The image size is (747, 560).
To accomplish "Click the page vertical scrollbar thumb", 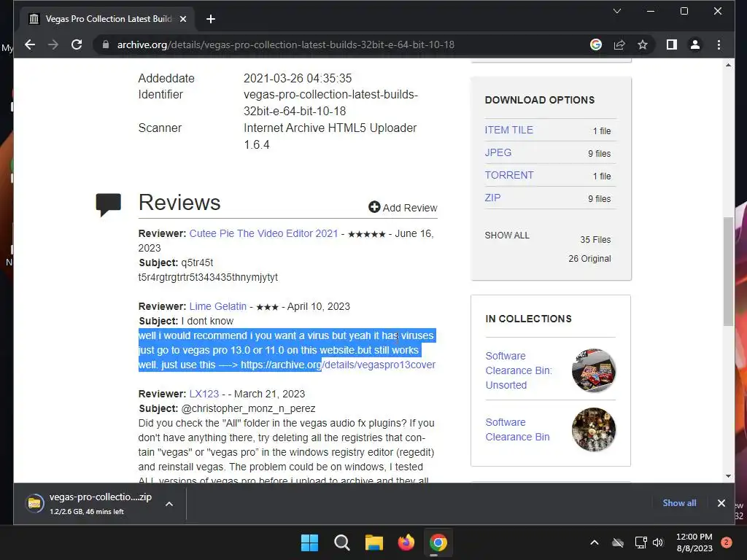I will 728,271.
